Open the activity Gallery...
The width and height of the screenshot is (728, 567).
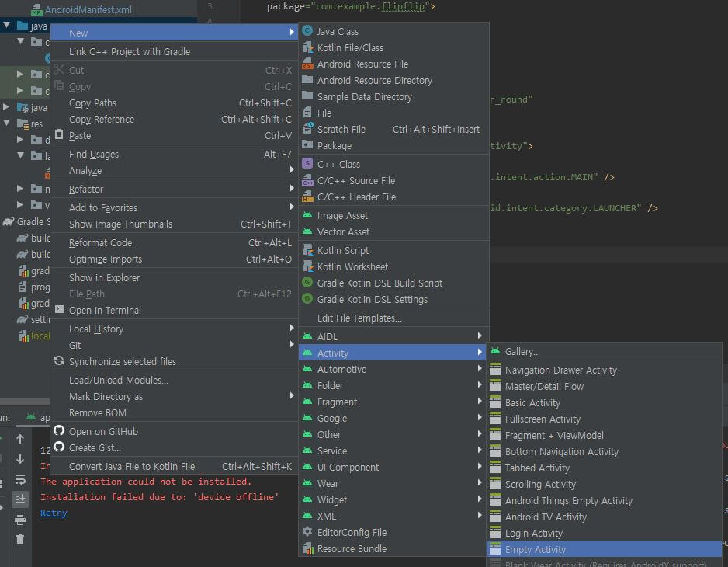point(604,352)
